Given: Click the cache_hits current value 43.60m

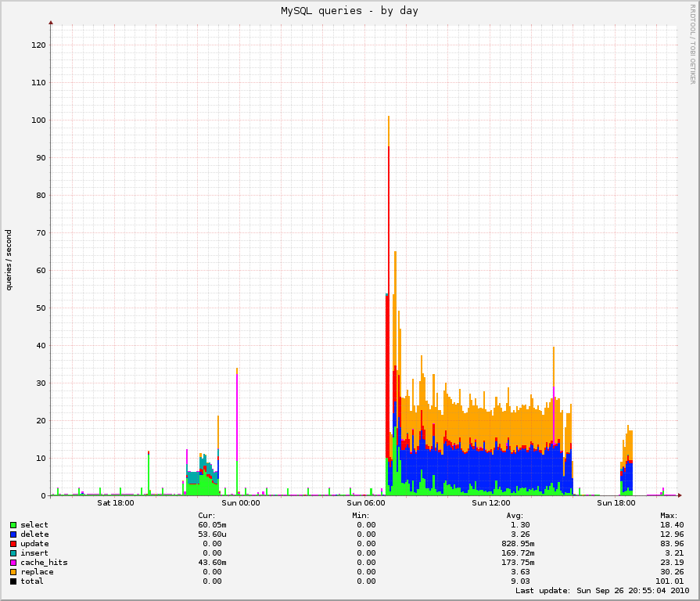Looking at the screenshot, I should click(x=213, y=563).
